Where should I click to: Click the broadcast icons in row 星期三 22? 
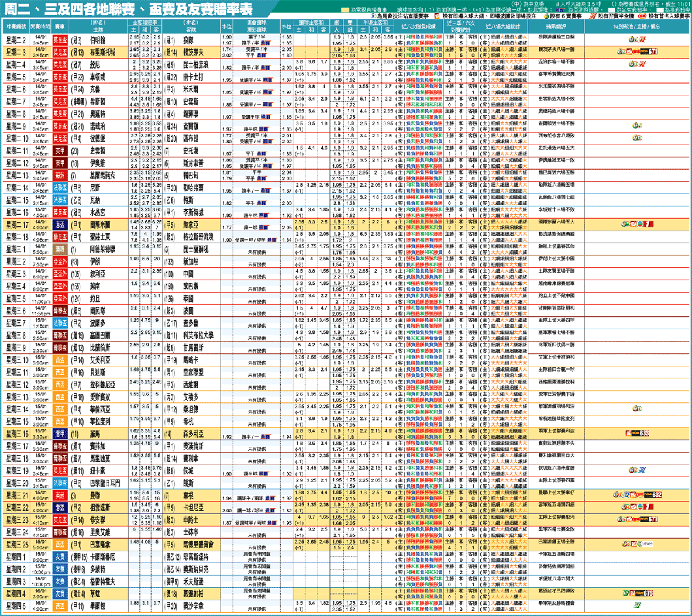[x=637, y=506]
